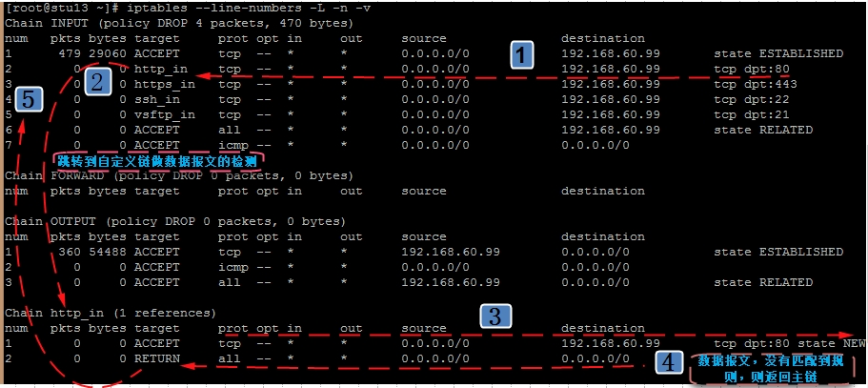Click the 'pkts' header of the OUTPUT chain
The height and width of the screenshot is (388, 868).
(66, 236)
